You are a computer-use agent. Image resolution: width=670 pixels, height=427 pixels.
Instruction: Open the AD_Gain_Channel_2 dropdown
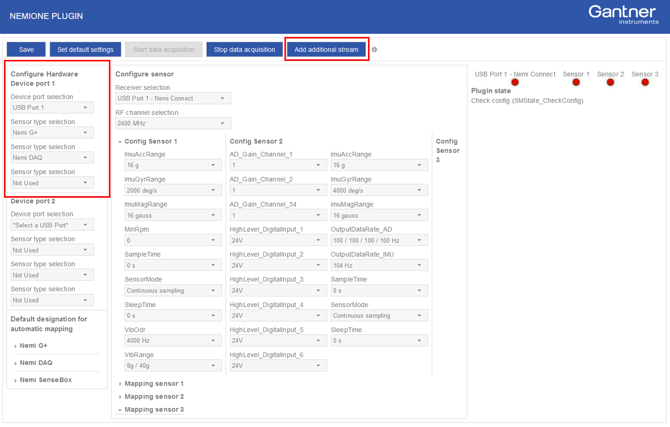(x=278, y=190)
